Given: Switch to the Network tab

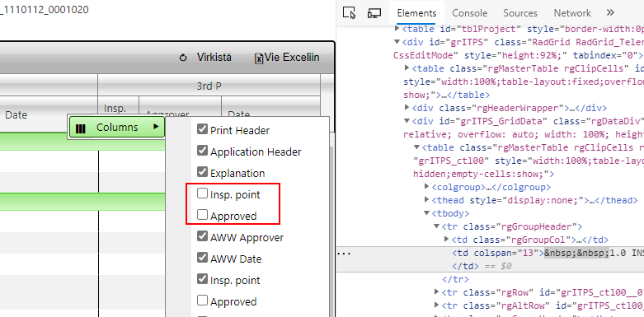Looking at the screenshot, I should coord(572,13).
